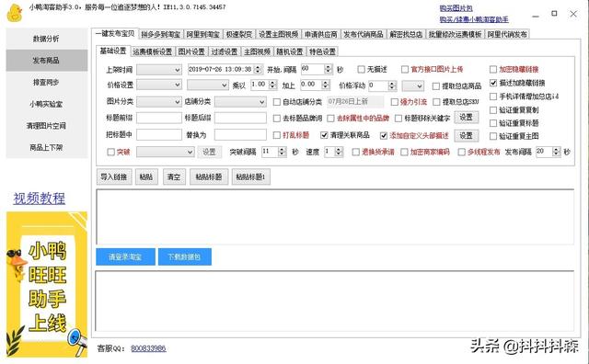The image size is (589, 364).
Task: Click into the 标题前缀 input field
Action: point(159,118)
